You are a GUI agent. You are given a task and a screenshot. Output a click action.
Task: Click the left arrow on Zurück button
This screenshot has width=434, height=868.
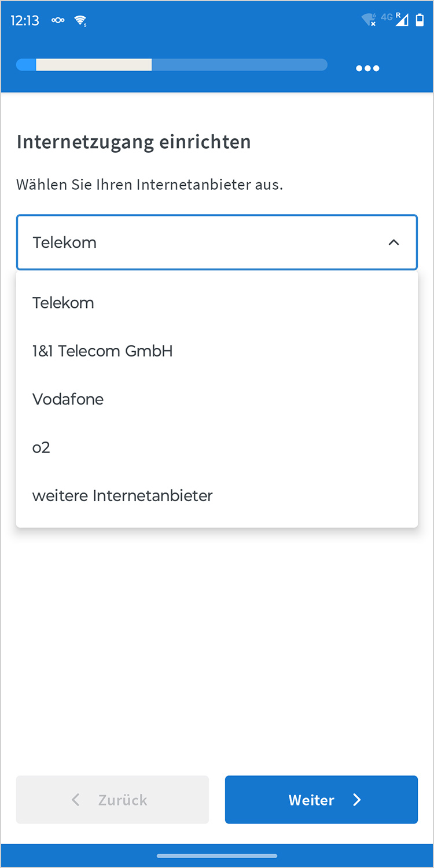click(76, 800)
